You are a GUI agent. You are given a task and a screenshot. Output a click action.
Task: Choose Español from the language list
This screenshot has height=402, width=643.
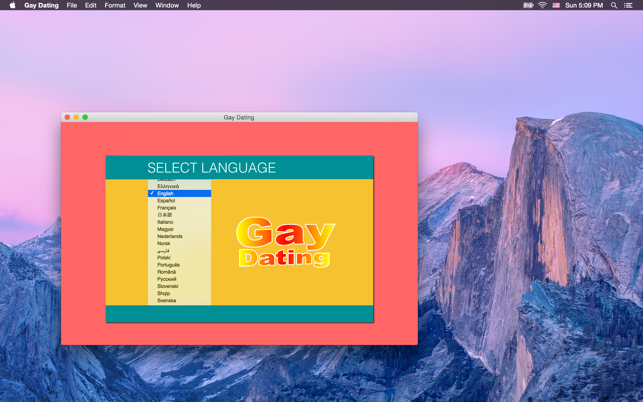coord(166,201)
